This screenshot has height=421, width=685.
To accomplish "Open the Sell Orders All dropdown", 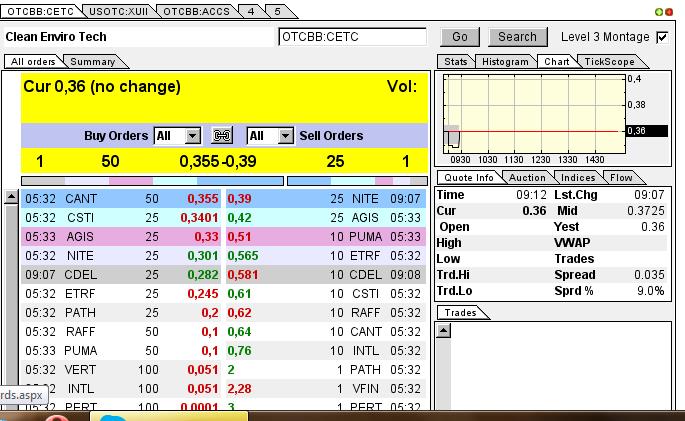I will [285, 136].
